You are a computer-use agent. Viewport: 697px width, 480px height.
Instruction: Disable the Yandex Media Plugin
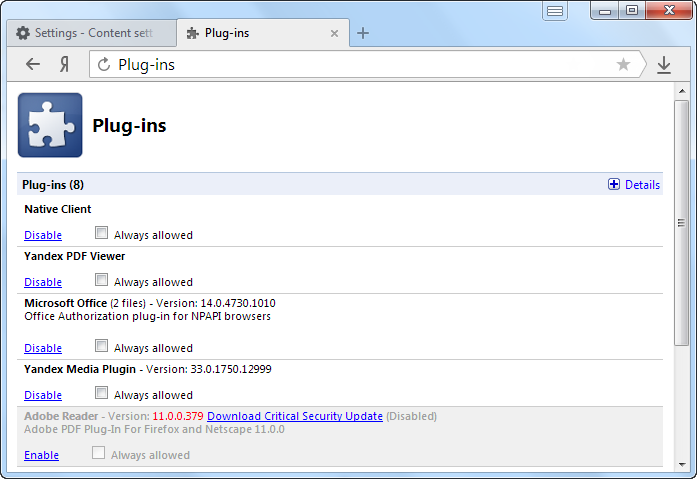point(43,395)
